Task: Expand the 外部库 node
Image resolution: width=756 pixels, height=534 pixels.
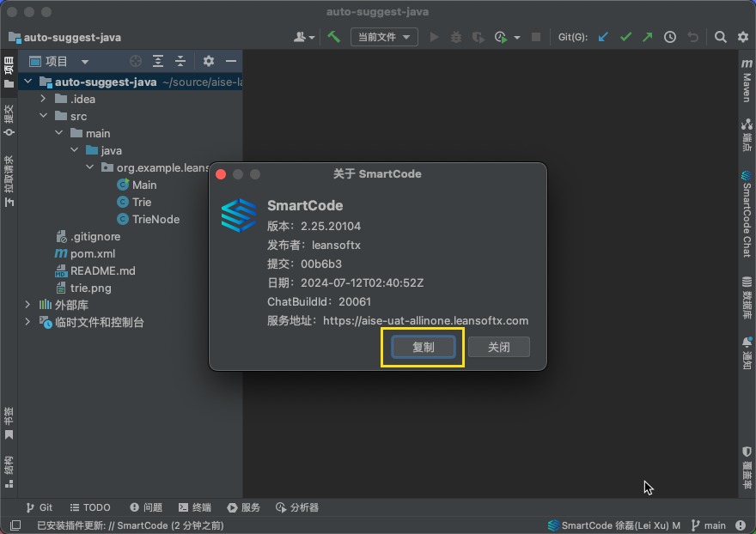Action: click(27, 305)
